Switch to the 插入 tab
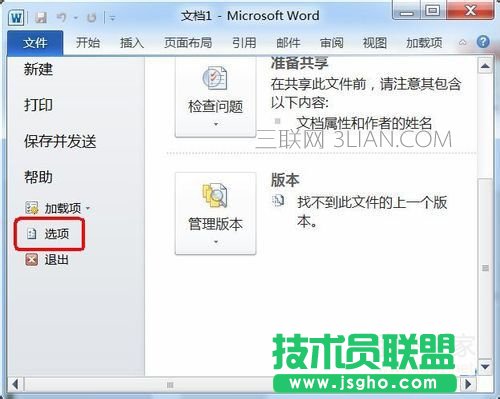The width and height of the screenshot is (500, 399). click(132, 43)
